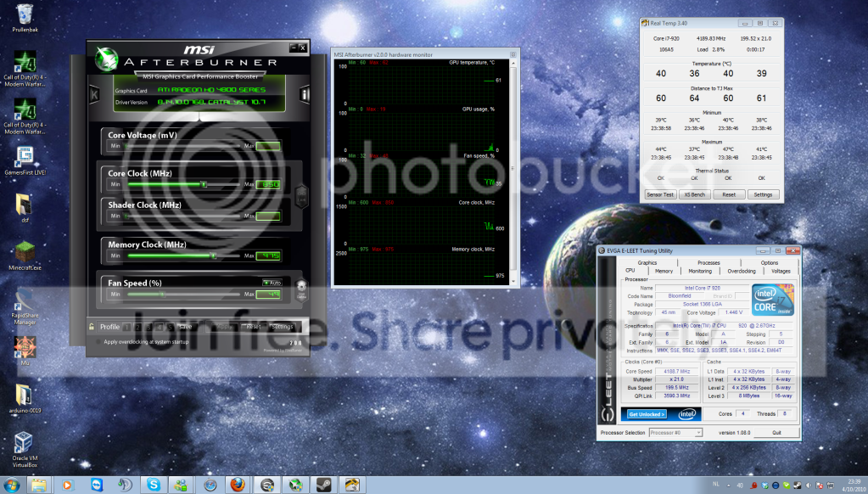Click the Memory Clock slider handle
Image resolution: width=868 pixels, height=494 pixels.
pyautogui.click(x=213, y=255)
